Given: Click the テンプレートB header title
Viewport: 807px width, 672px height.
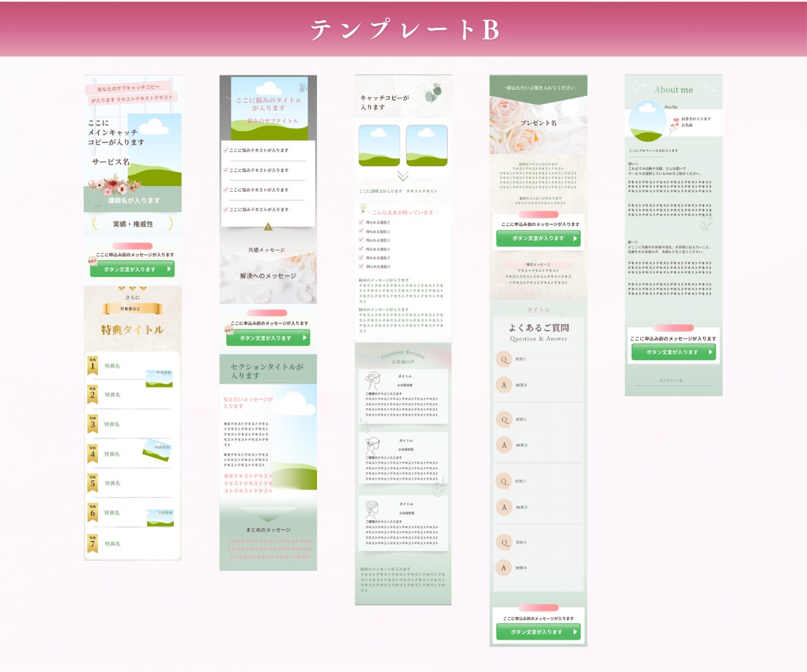Looking at the screenshot, I should pyautogui.click(x=404, y=30).
